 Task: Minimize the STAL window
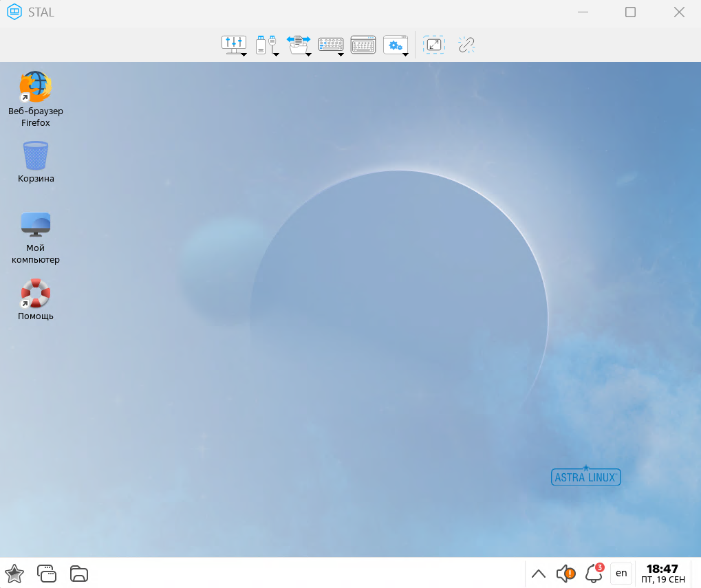pos(583,12)
